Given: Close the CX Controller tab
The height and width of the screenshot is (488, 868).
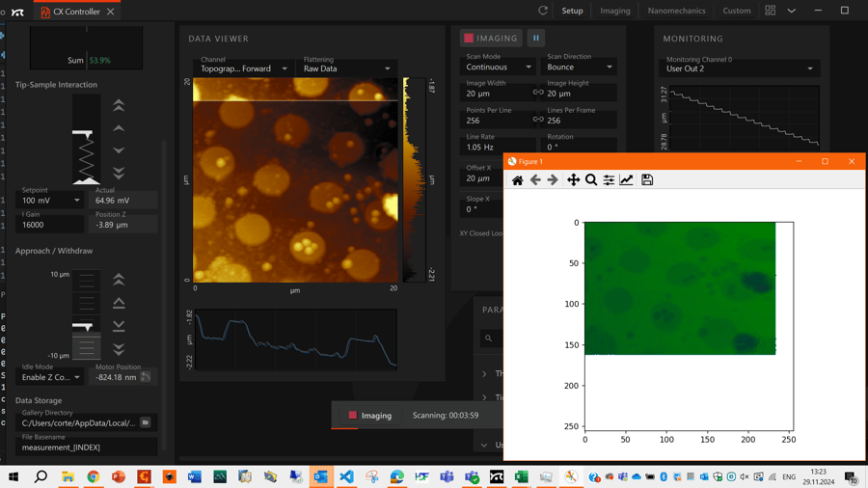Looking at the screenshot, I should point(111,12).
